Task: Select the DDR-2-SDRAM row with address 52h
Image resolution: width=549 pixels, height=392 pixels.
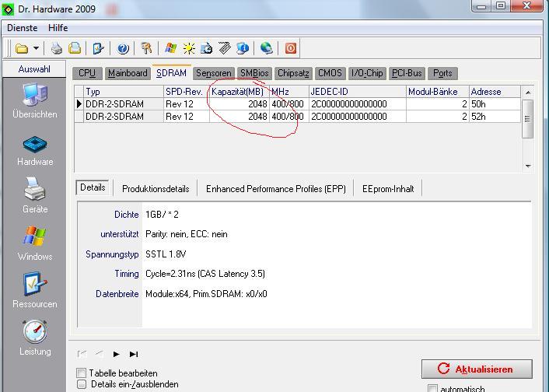Action: pyautogui.click(x=298, y=117)
